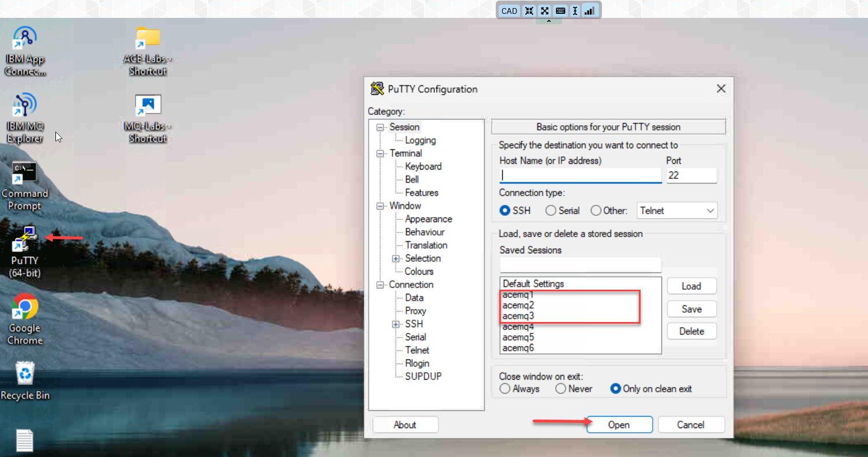This screenshot has height=457, width=868.
Task: Send Ctrl-Alt-Del with the CAD button
Action: 509,11
